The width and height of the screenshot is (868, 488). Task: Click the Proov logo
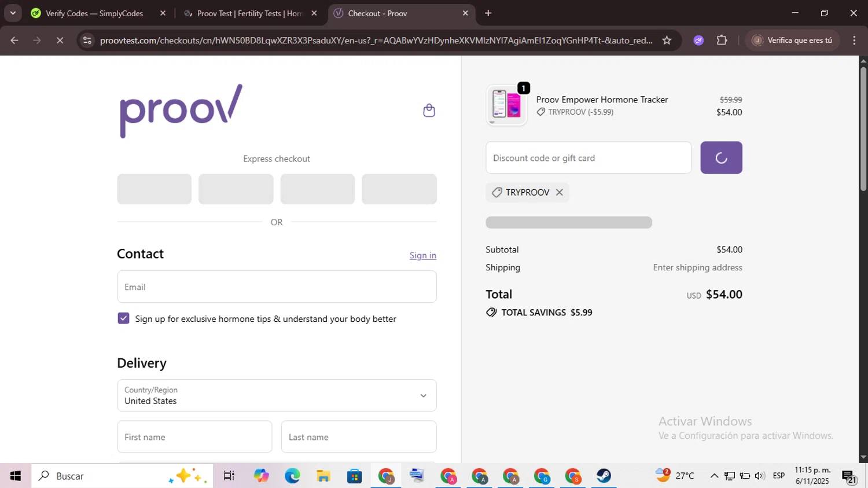point(181,111)
